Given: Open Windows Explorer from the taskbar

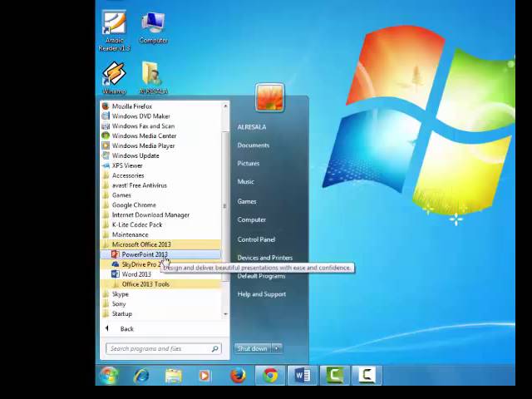Looking at the screenshot, I should pos(174,376).
